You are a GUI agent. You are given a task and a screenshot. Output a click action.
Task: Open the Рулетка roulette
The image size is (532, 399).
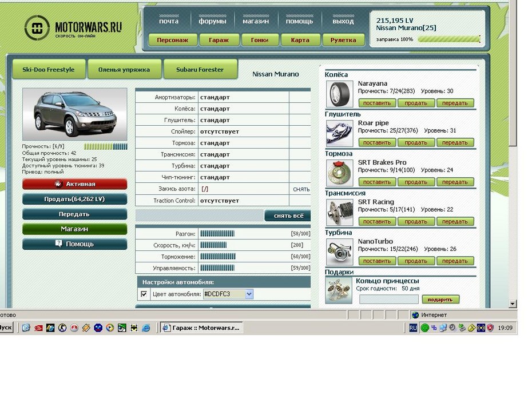pyautogui.click(x=343, y=40)
